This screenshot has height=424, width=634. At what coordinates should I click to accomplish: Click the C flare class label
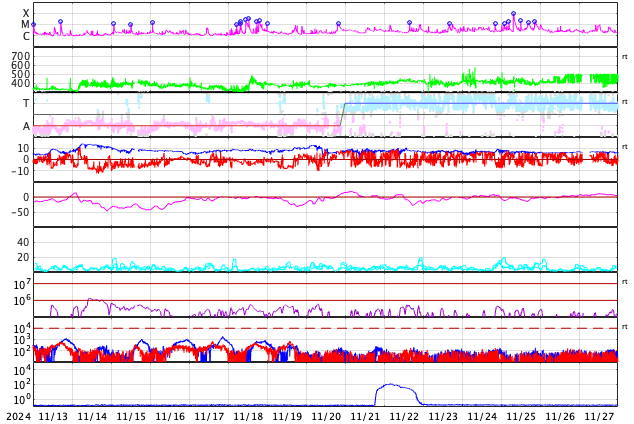point(26,36)
